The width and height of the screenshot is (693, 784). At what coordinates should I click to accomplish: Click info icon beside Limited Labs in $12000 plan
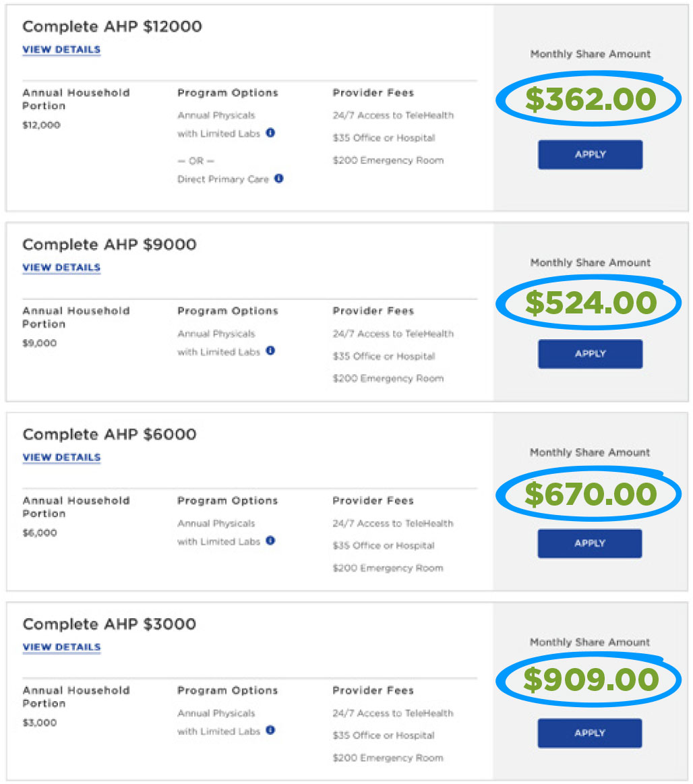pos(270,133)
